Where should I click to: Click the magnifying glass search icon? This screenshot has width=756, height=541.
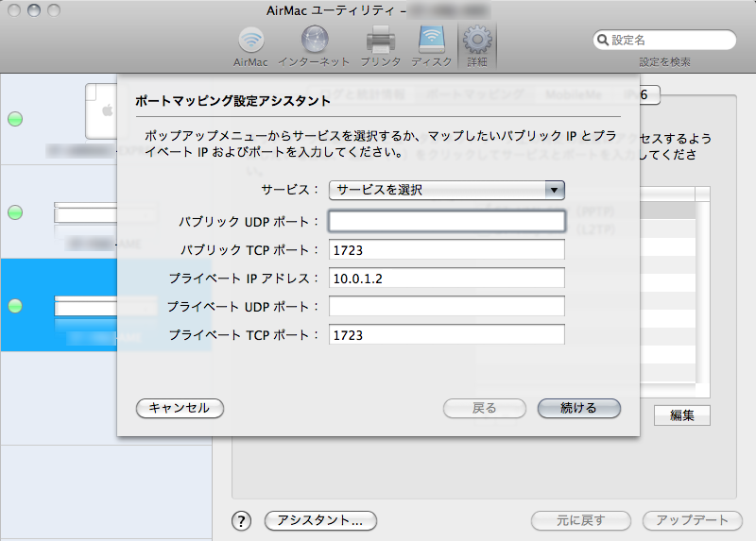pos(603,41)
